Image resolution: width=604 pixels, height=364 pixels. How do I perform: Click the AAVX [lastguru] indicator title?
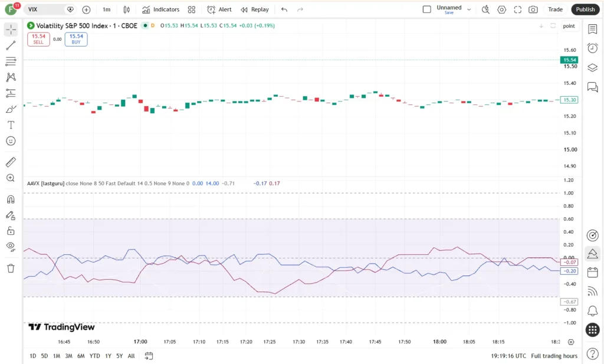click(45, 183)
